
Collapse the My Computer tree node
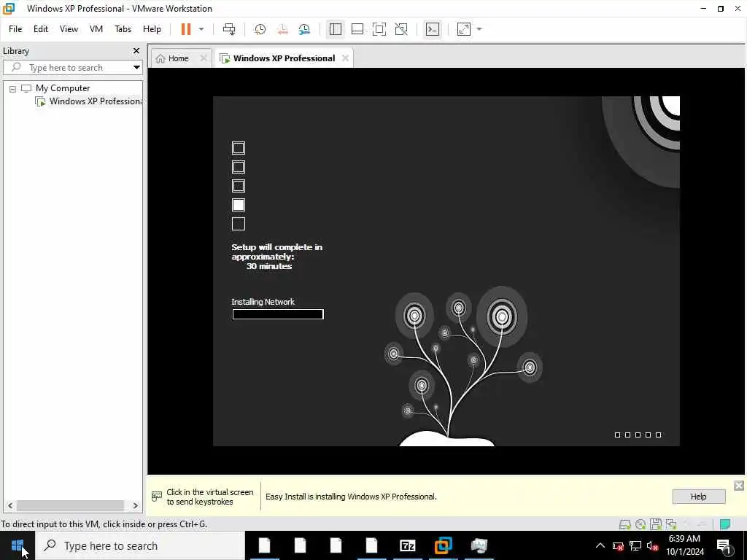tap(13, 89)
